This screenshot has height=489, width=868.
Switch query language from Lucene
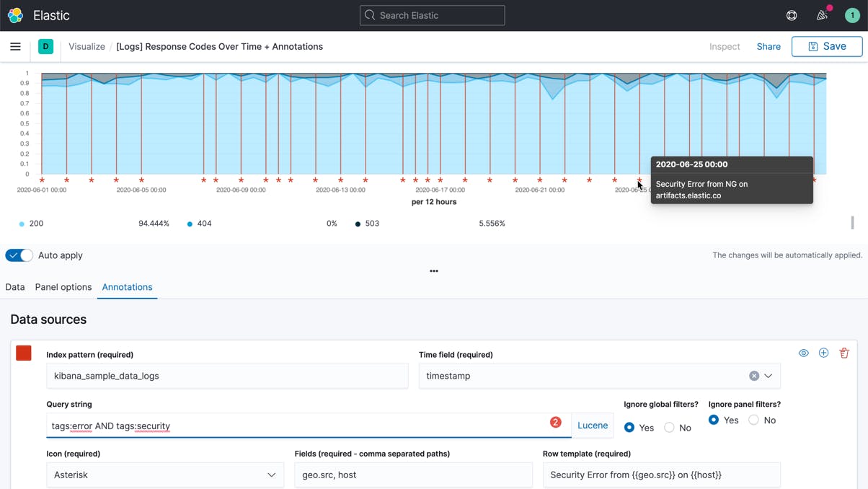click(593, 426)
